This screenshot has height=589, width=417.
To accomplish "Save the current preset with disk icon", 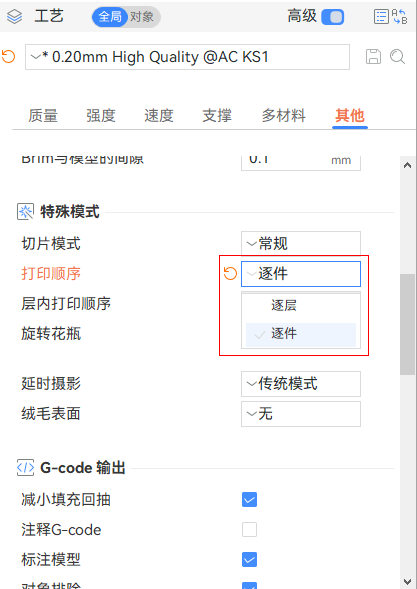I will point(373,57).
